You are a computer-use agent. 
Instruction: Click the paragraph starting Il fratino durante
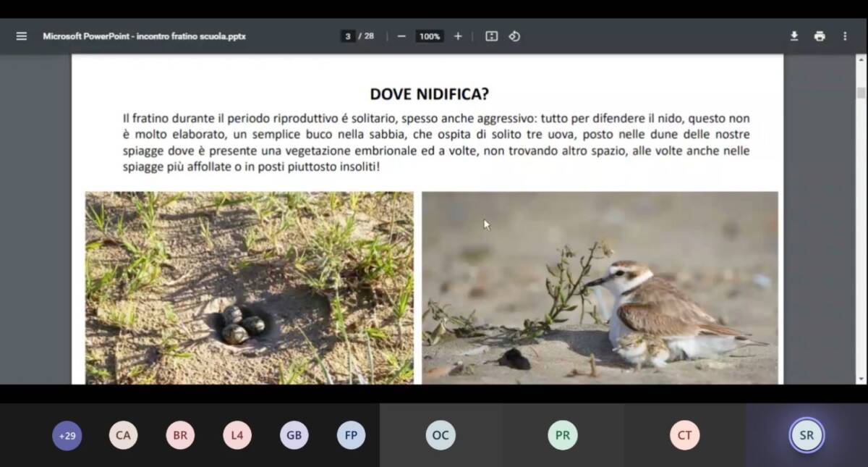point(436,143)
